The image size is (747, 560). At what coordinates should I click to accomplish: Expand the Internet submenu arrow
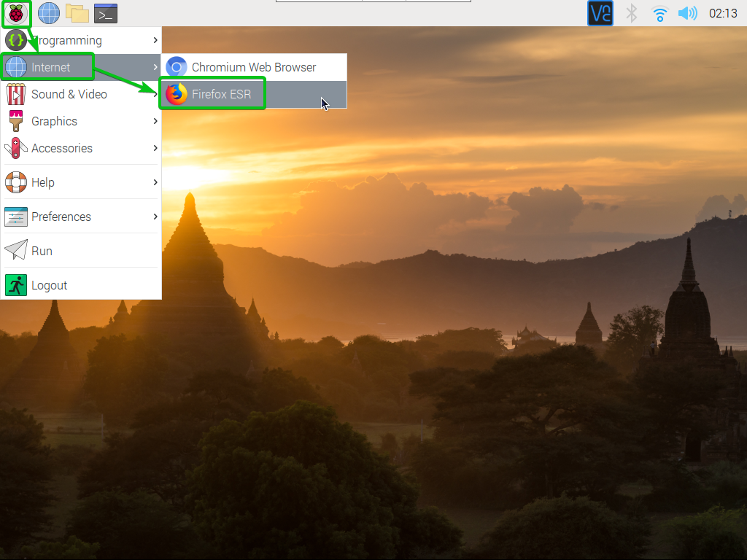point(155,67)
